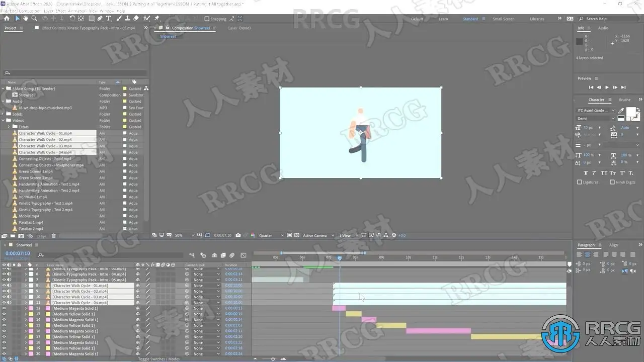Click Toggle Switches / Modes button
644x362 pixels.
coord(159,359)
